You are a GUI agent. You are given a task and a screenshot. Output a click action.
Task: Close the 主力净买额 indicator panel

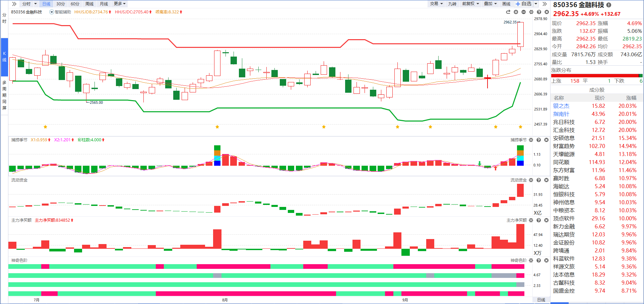[x=546, y=220]
